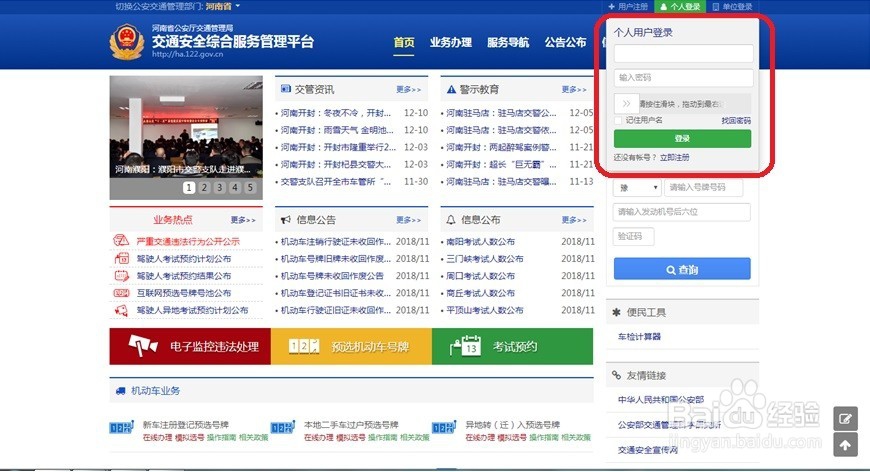Open the 中华人民共和国公安部 link

click(x=661, y=399)
